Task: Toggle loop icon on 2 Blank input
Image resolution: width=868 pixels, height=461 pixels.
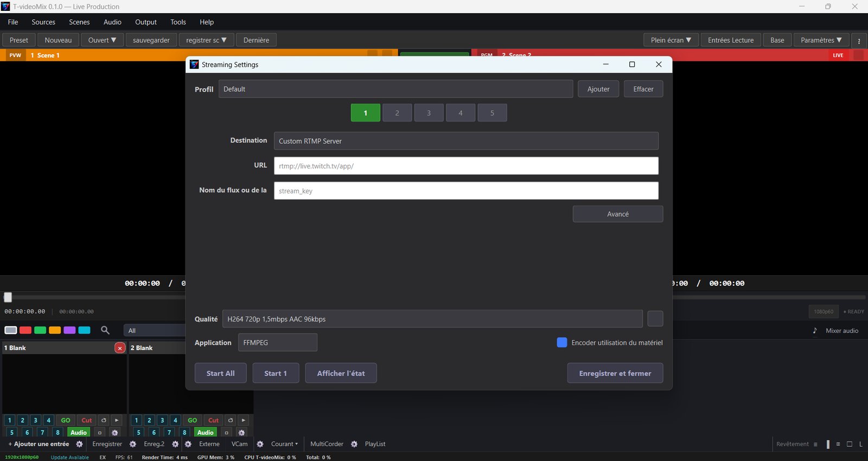Action: 231,420
